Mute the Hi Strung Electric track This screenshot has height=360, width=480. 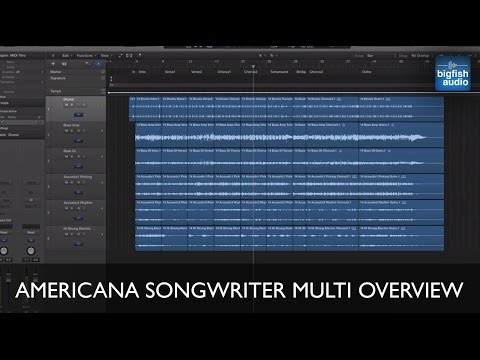(66, 234)
